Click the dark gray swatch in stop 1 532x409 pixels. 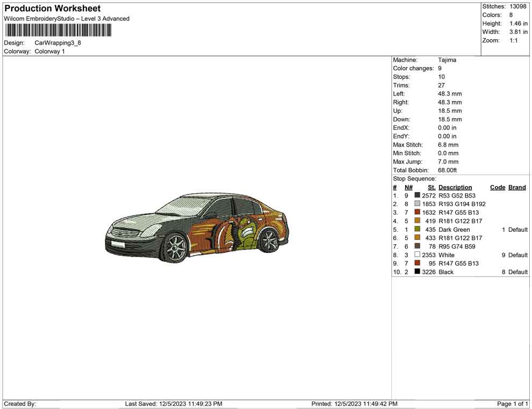click(x=417, y=195)
